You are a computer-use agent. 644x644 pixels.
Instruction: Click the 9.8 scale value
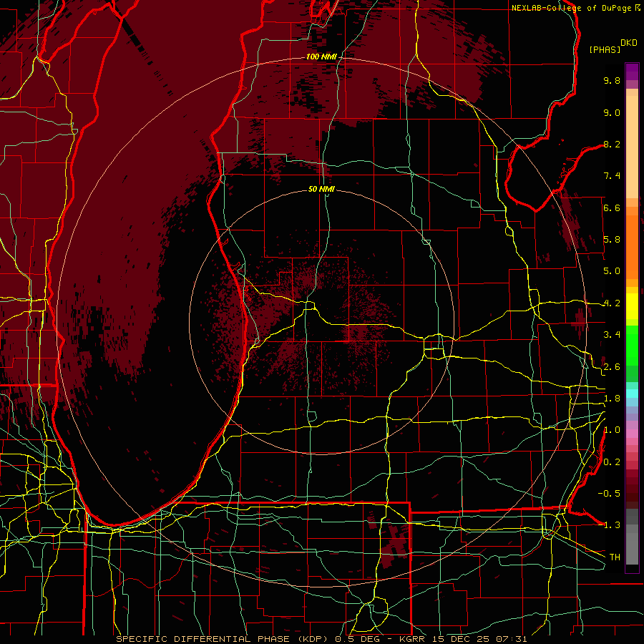612,80
